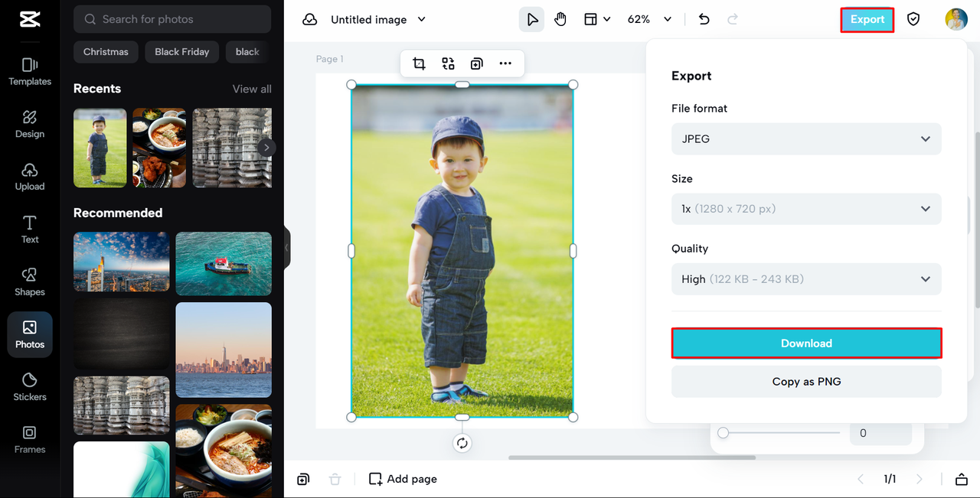Image resolution: width=980 pixels, height=498 pixels.
Task: Open the Quality High dropdown
Action: point(806,279)
